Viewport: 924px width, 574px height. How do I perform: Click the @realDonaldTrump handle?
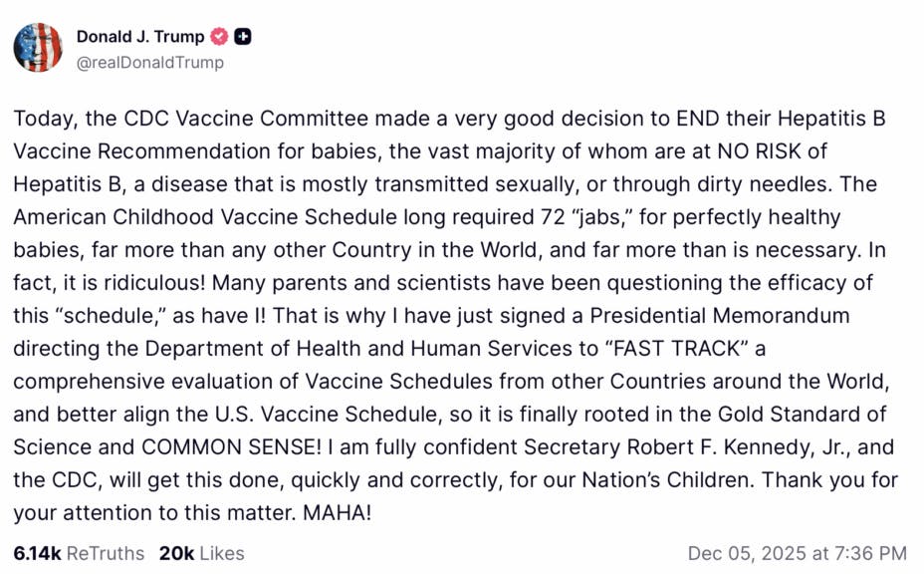(149, 63)
